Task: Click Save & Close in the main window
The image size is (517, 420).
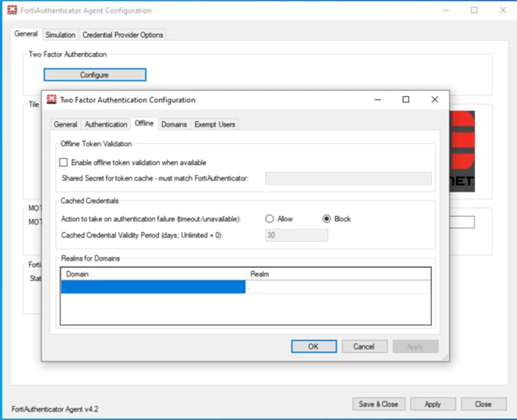Action: 379,404
